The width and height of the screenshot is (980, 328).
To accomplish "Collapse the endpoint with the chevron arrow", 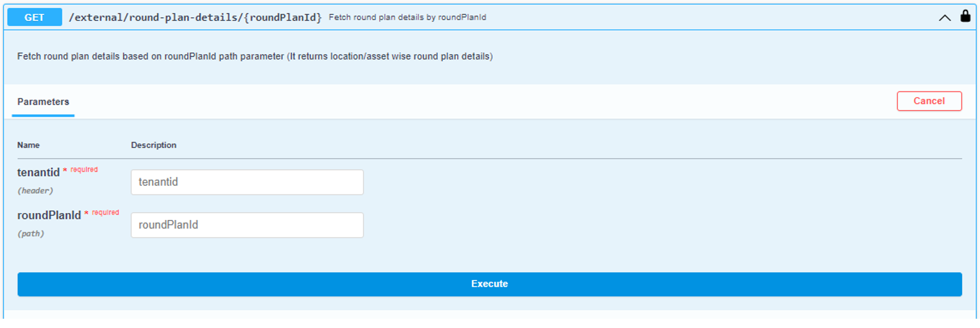I will (944, 18).
